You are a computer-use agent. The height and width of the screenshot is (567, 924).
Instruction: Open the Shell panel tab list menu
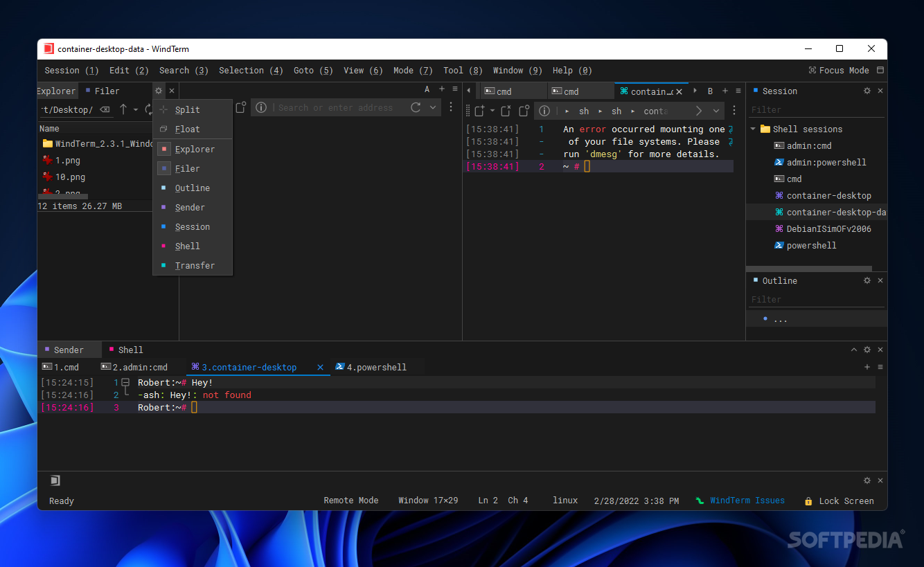[x=880, y=367]
